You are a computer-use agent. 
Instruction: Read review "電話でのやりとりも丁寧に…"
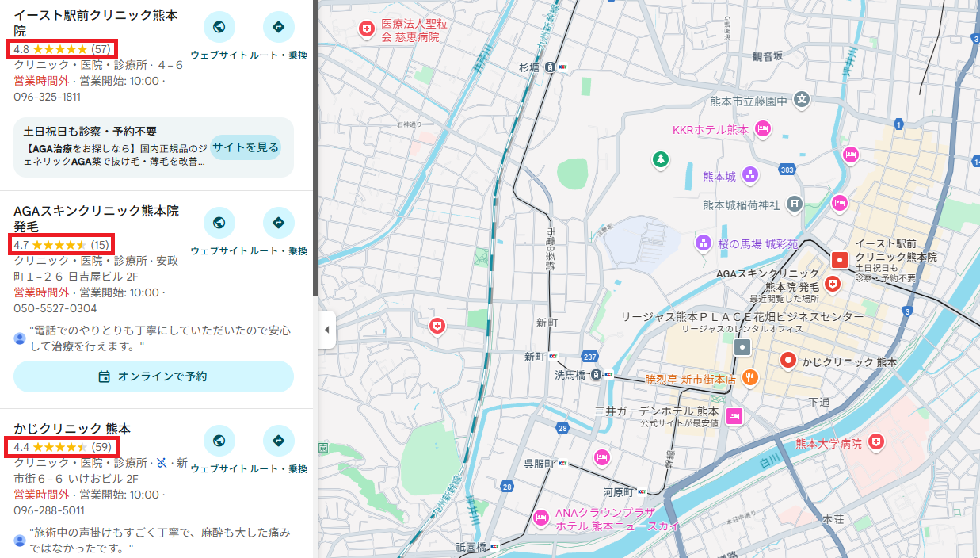(160, 338)
